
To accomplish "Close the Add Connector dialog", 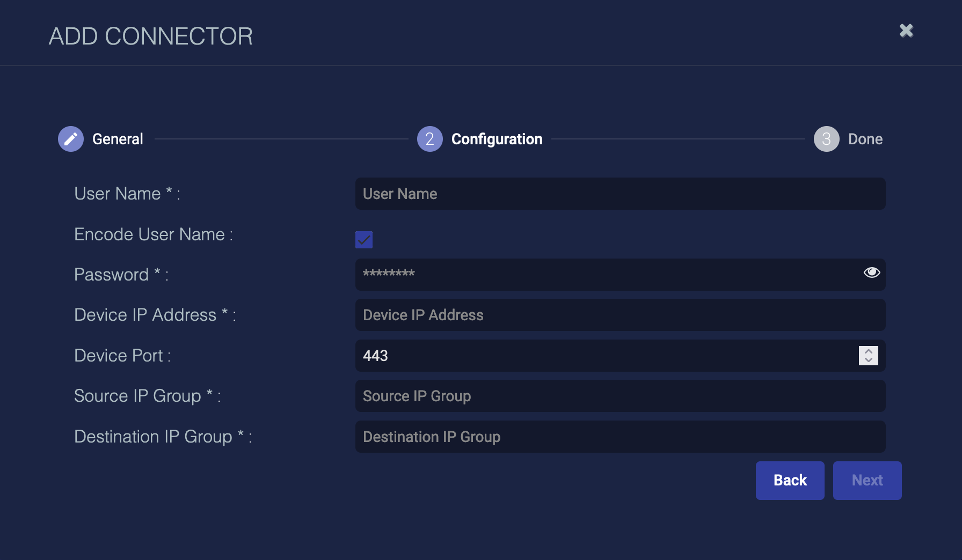I will pos(906,31).
